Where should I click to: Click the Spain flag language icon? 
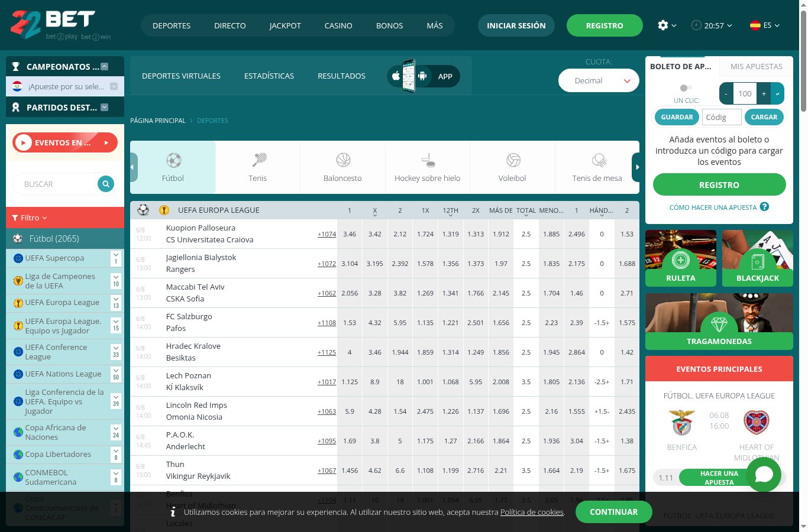pos(755,25)
